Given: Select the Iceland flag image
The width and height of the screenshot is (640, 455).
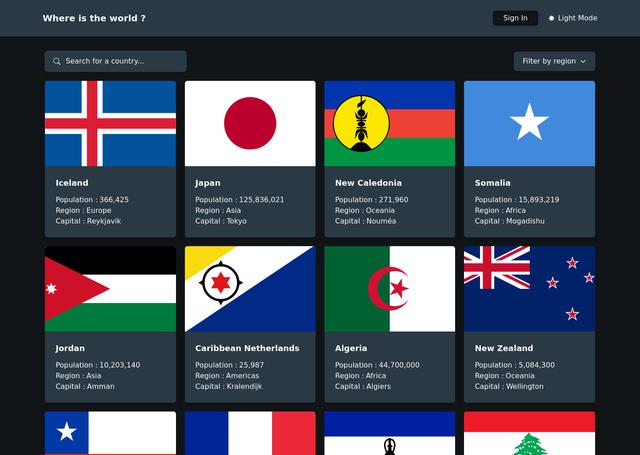Looking at the screenshot, I should click(x=110, y=123).
